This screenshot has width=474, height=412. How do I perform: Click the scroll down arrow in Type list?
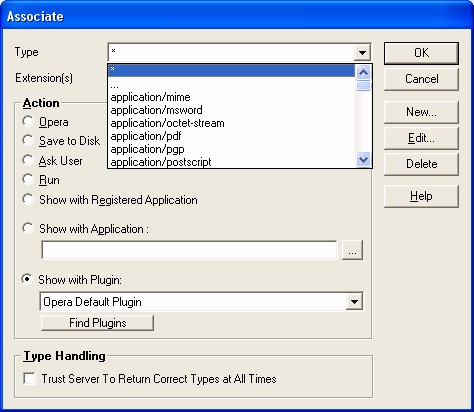363,159
